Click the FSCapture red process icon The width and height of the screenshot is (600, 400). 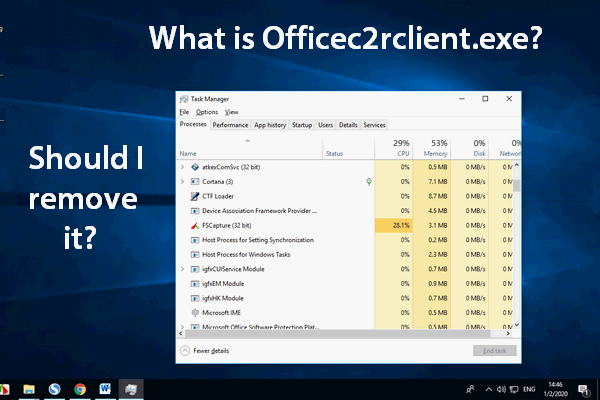195,225
